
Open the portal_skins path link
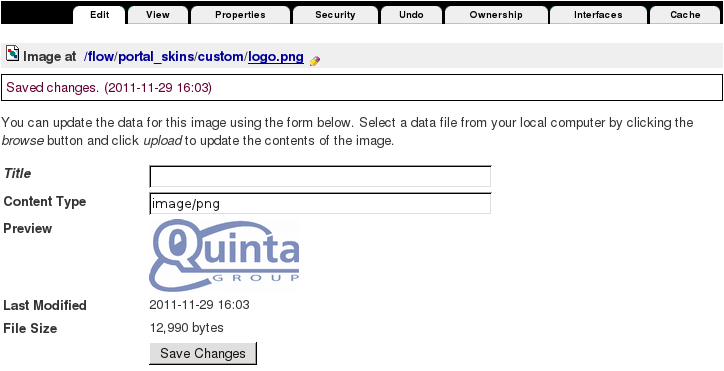click(156, 57)
